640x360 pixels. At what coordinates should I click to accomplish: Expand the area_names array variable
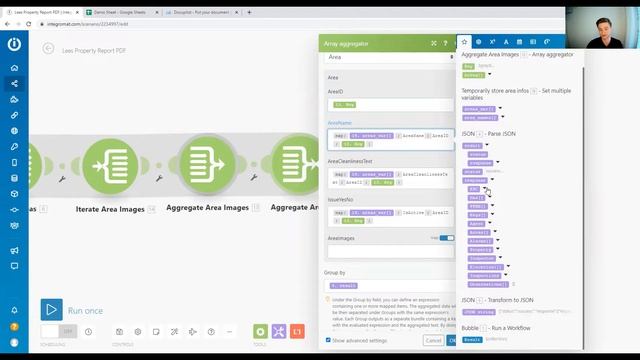[503, 117]
